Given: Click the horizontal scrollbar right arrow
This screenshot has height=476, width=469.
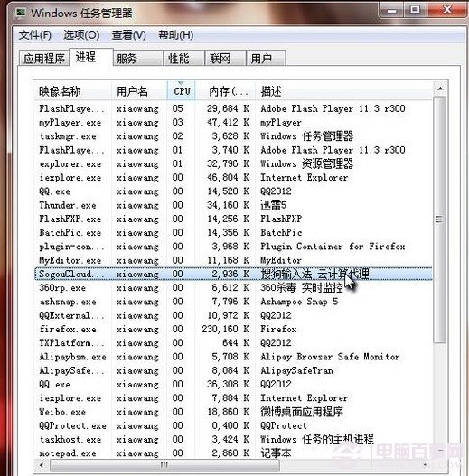Looking at the screenshot, I should [x=426, y=465].
